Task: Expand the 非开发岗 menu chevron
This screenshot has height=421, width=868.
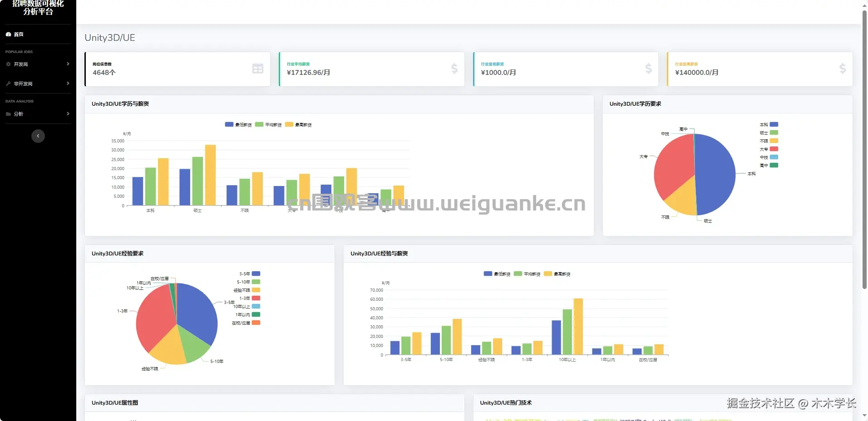Action: point(68,83)
